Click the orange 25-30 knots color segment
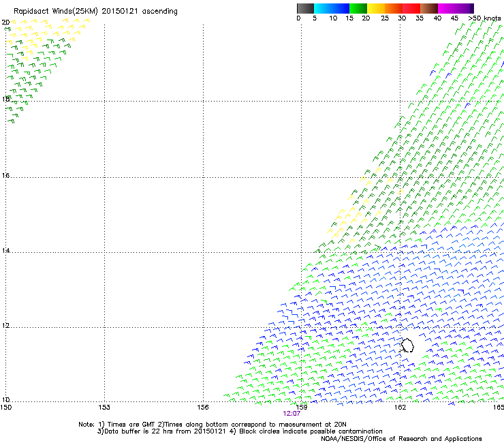This screenshot has width=504, height=443. [394, 8]
